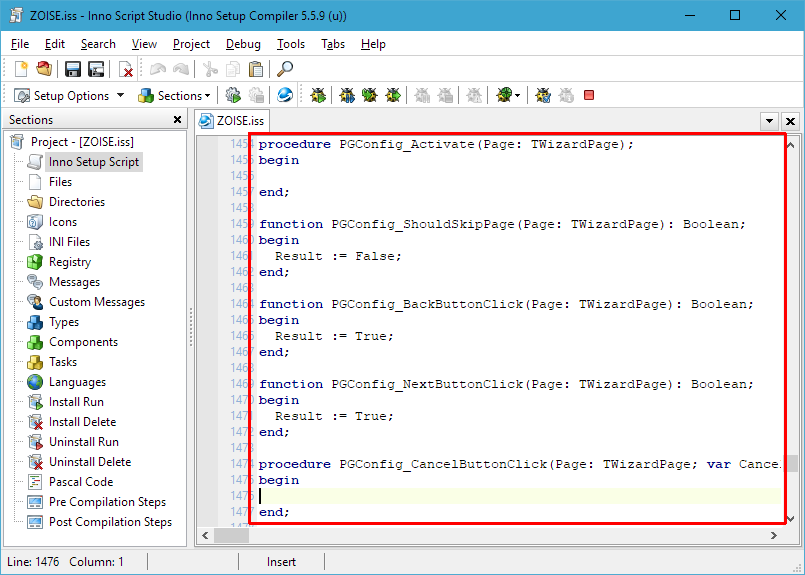Open the Project menu

(x=191, y=44)
